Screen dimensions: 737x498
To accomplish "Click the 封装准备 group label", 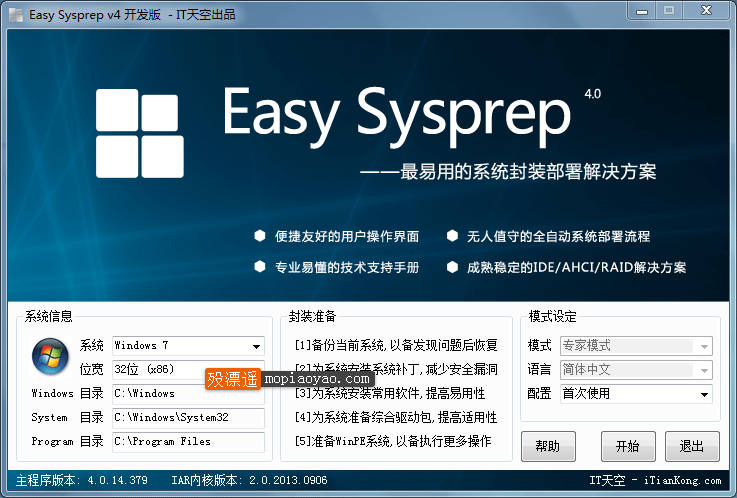I will [313, 316].
